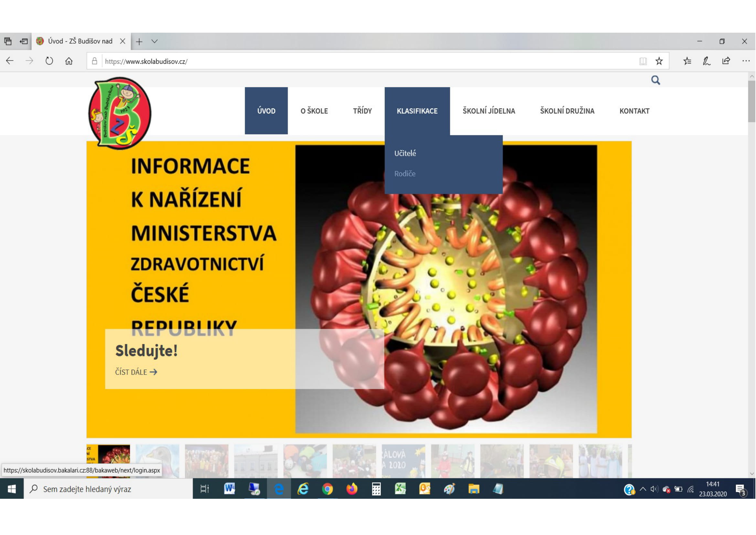Click the website search magnifier icon
Image resolution: width=756 pixels, height=535 pixels.
(655, 80)
